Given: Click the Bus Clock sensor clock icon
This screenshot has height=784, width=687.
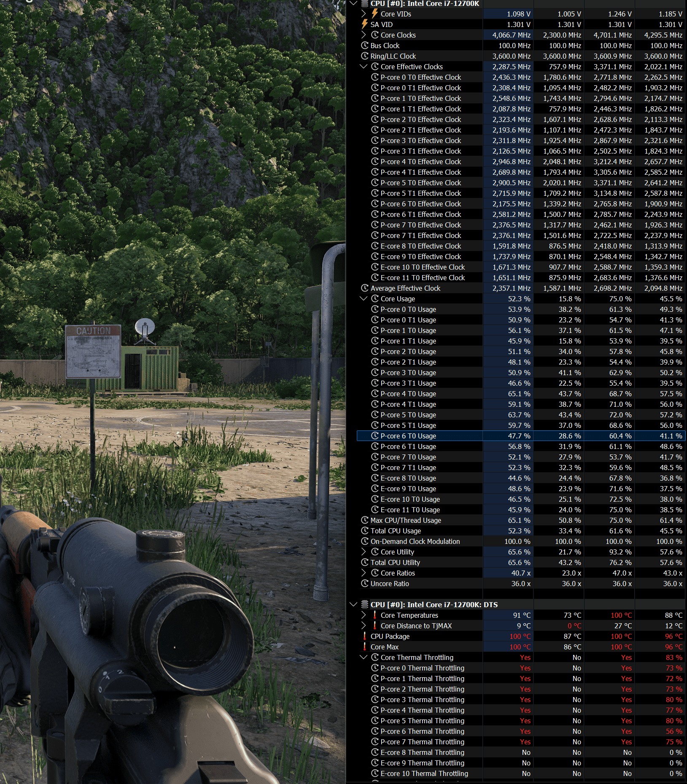Looking at the screenshot, I should pos(365,46).
